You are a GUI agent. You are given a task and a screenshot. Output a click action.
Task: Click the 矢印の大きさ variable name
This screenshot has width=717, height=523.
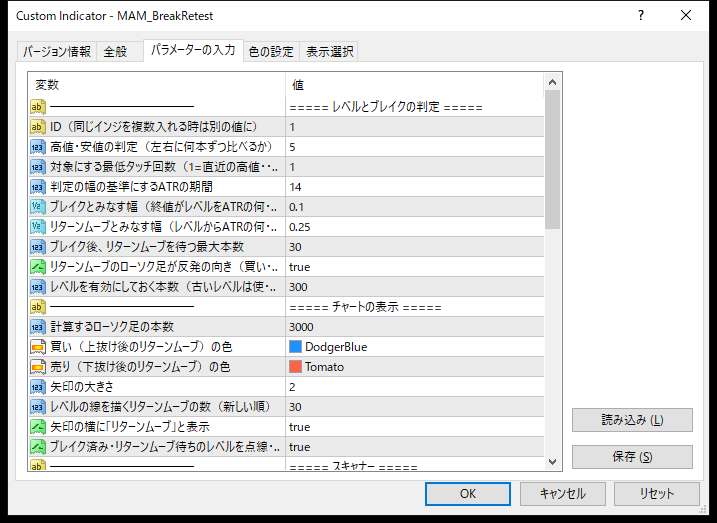tap(82, 387)
